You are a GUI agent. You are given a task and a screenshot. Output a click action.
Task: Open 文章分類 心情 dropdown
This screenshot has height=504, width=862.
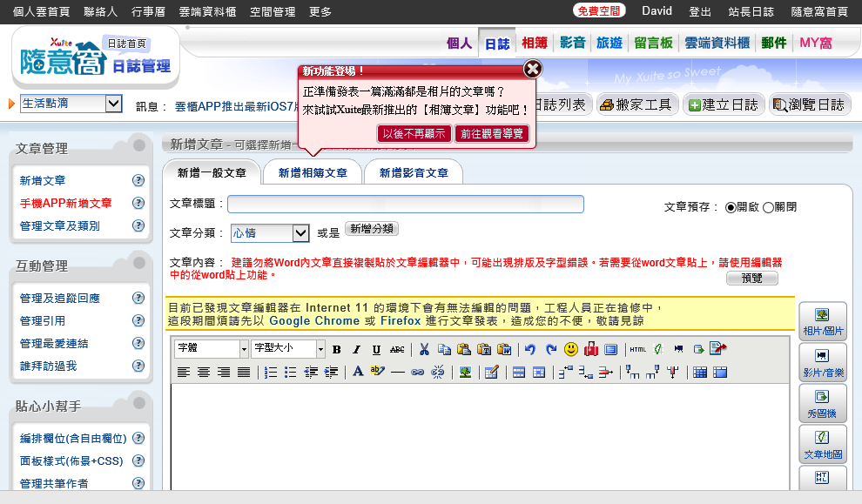[269, 233]
